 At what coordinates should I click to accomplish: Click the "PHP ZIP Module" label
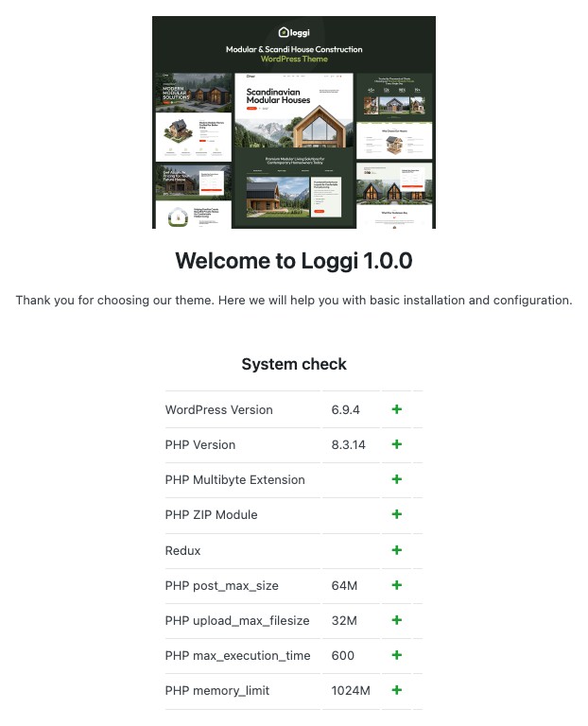click(211, 515)
